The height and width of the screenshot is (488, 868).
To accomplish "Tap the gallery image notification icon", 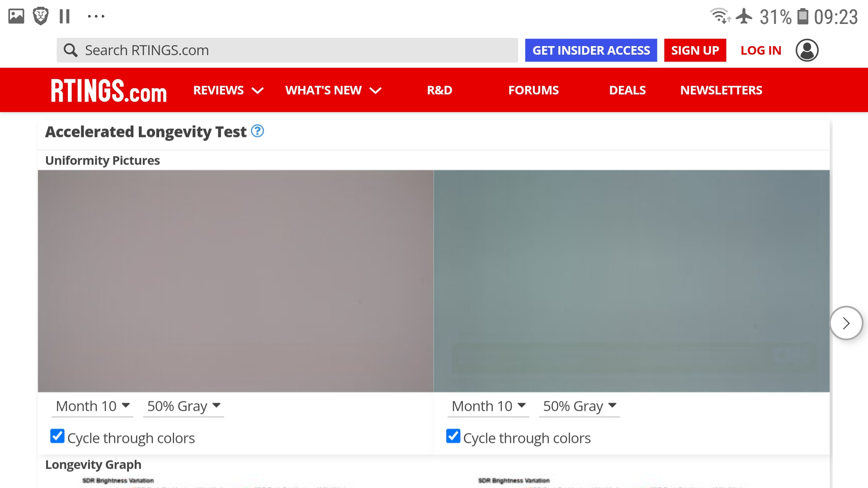I will point(16,16).
